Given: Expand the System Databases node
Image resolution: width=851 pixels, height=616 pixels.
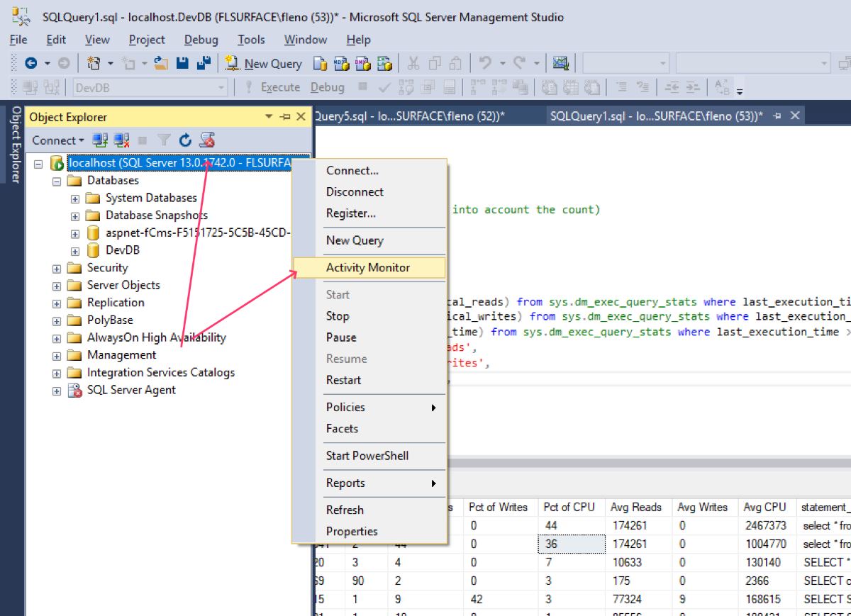Looking at the screenshot, I should 75,198.
